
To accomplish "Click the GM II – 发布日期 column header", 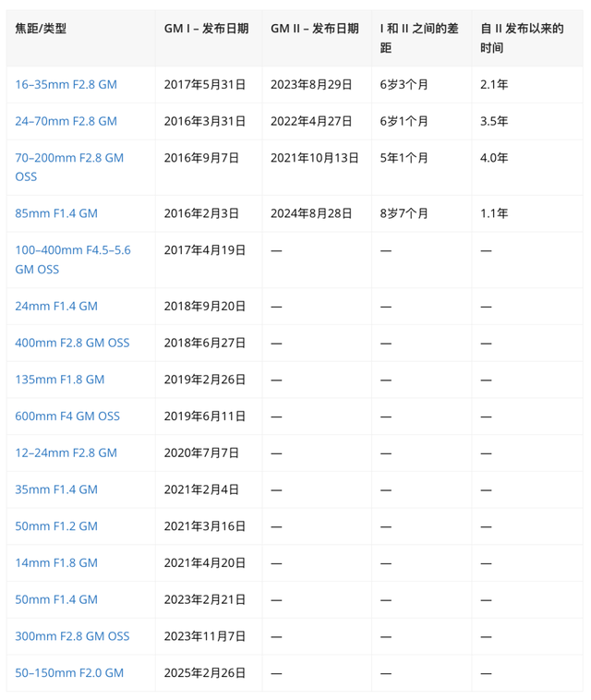I will click(315, 29).
